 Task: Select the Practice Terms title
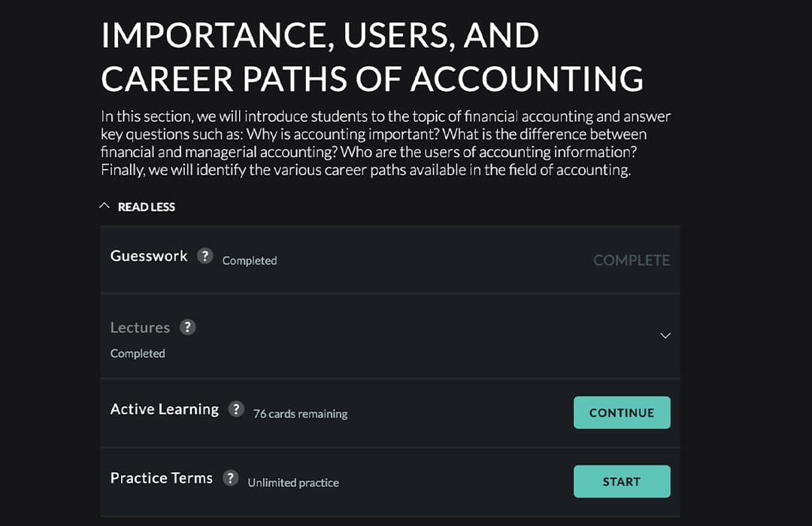(161, 479)
